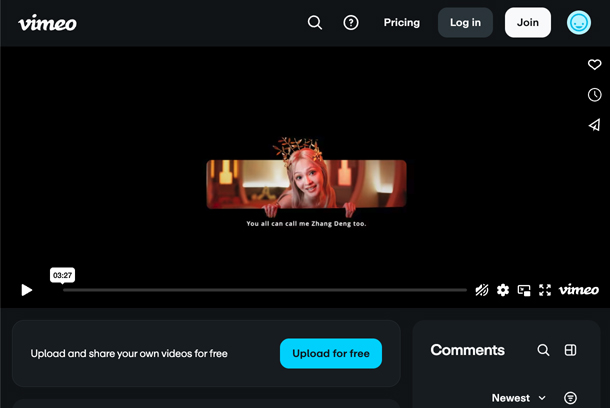Share video using paper plane icon
Screen dimensions: 610x408
[594, 125]
